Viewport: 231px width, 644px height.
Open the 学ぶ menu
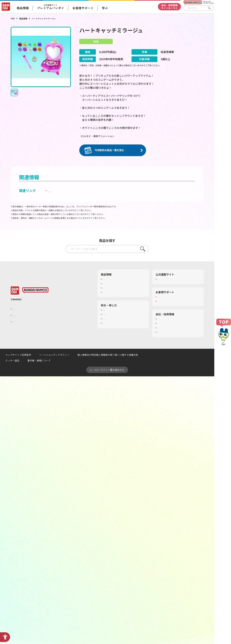point(105,8)
